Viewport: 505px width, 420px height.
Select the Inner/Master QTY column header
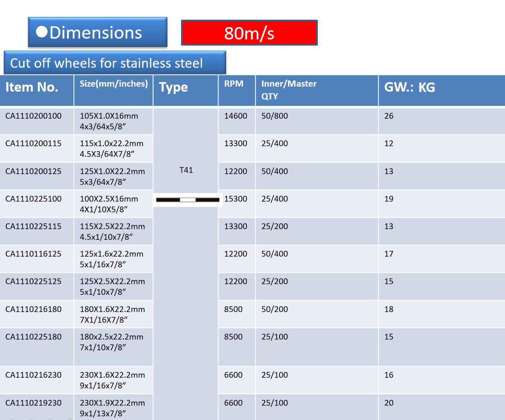[289, 90]
